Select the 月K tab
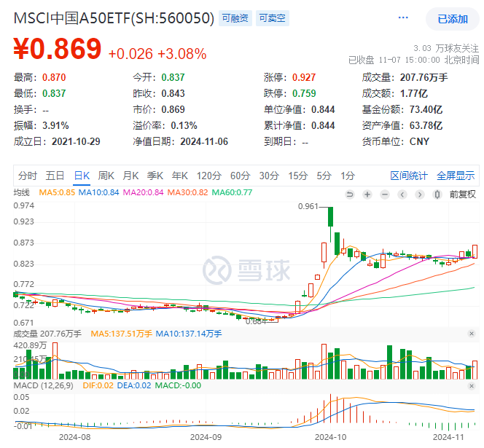The image size is (484, 448). [130, 176]
